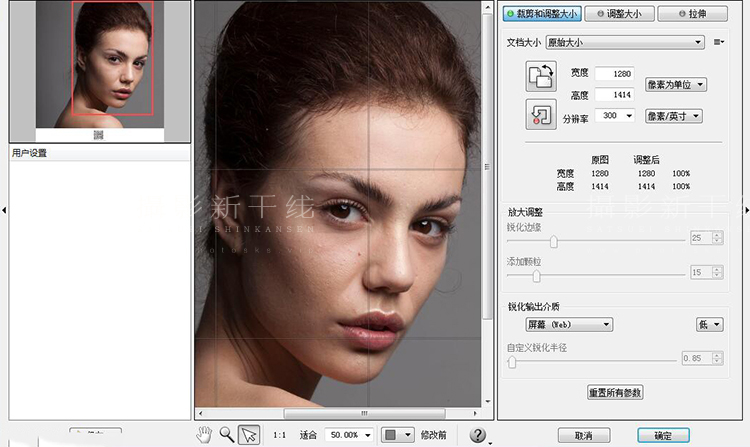Click the horizontal scrollbar of preview
This screenshot has width=750, height=447.
tap(364, 413)
